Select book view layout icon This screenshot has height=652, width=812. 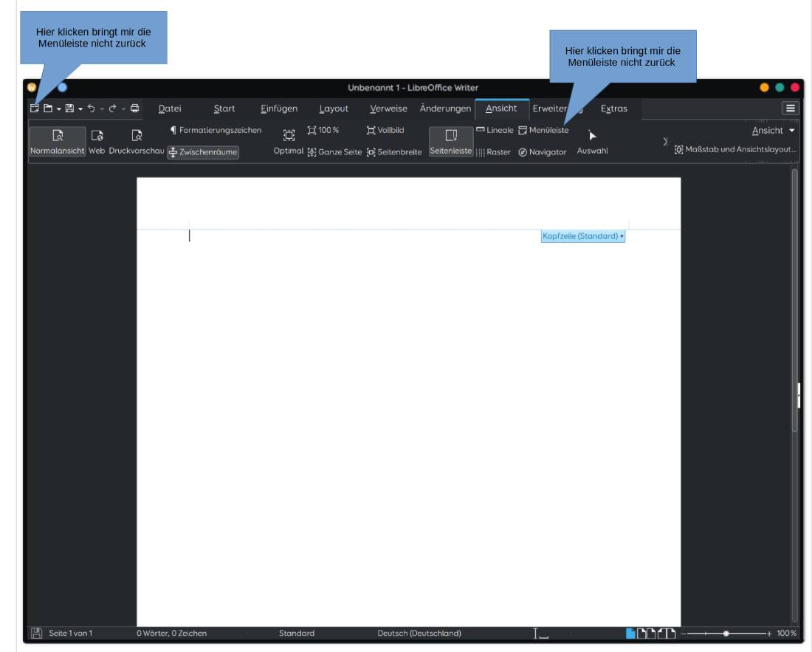[667, 634]
